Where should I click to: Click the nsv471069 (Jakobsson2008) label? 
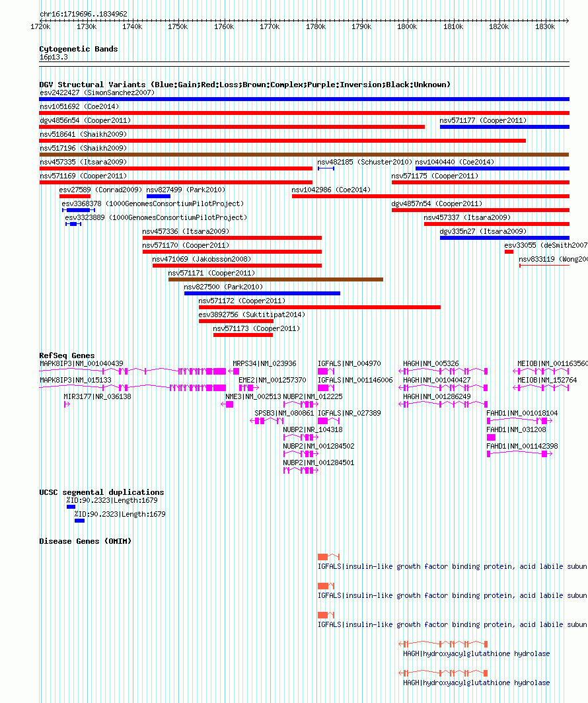(202, 260)
